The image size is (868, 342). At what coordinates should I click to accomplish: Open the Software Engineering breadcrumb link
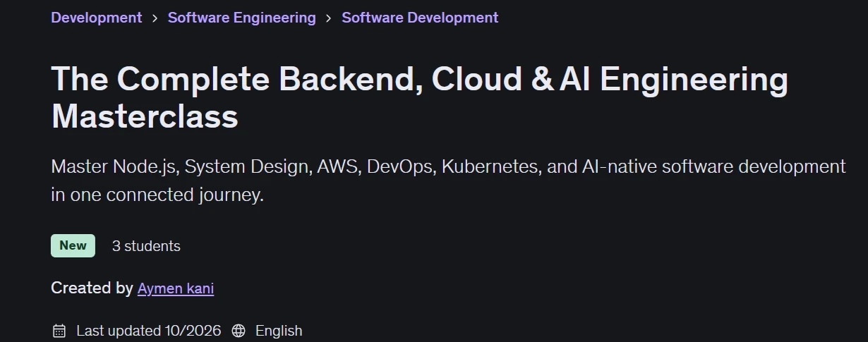242,18
